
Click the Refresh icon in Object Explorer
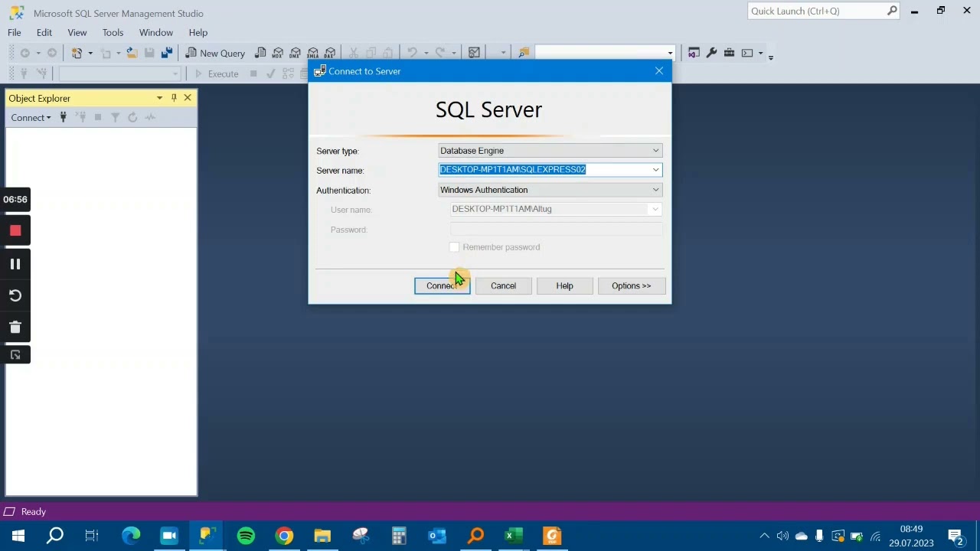[132, 117]
